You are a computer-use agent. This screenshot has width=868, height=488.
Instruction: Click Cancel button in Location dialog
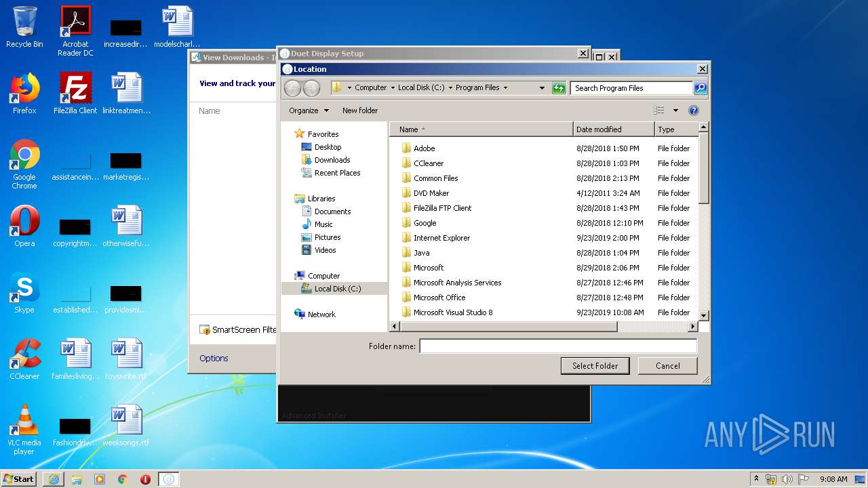pos(668,366)
